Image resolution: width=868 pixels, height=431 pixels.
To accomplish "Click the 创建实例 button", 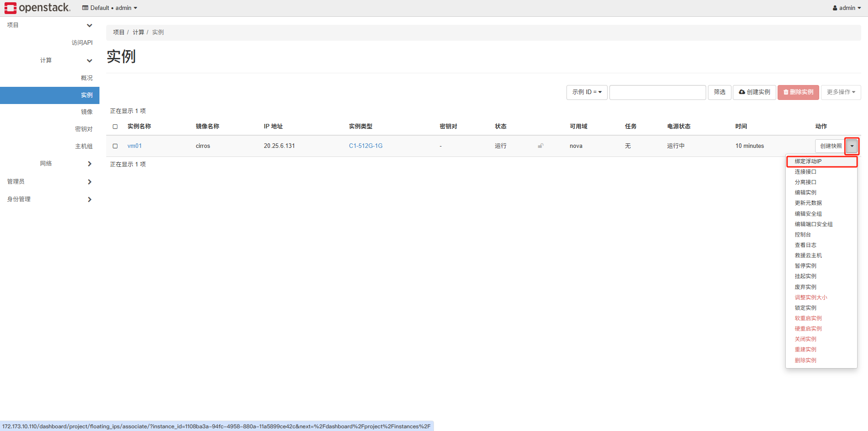I will (x=755, y=92).
